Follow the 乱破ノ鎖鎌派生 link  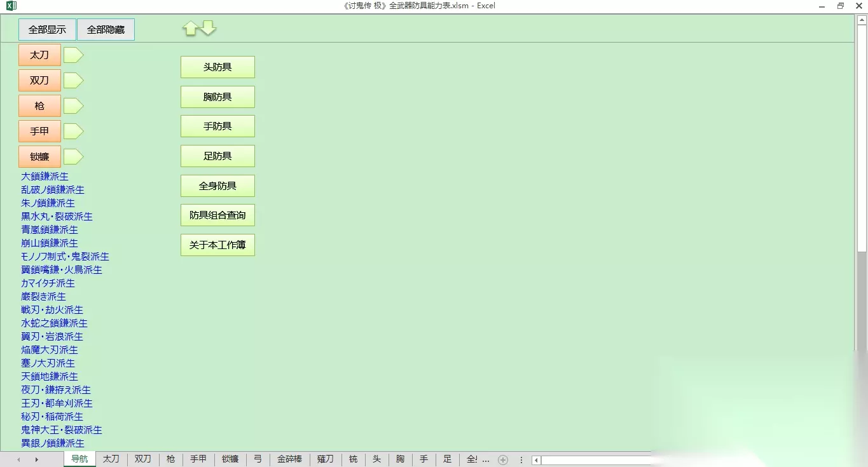tap(53, 190)
